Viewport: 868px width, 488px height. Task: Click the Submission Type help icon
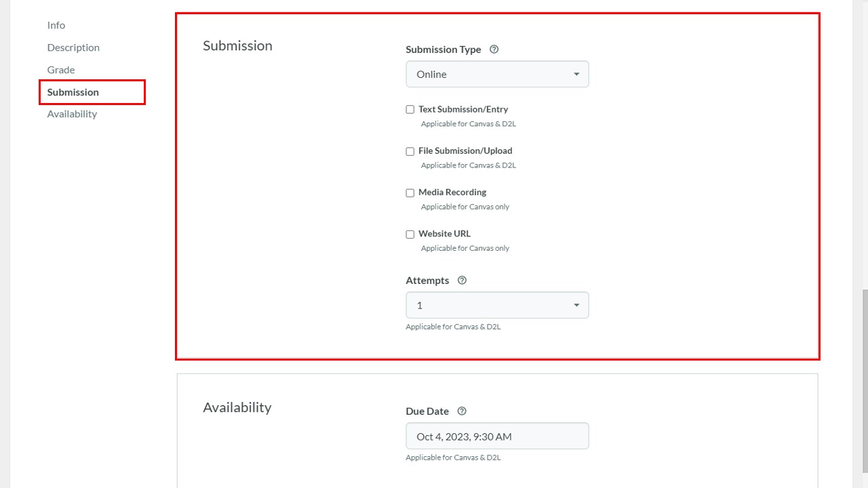[x=494, y=49]
